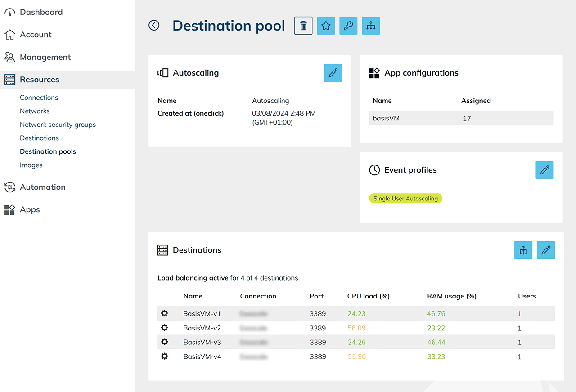The width and height of the screenshot is (576, 392).
Task: Edit Autoscaling with the pencil icon
Action: tap(333, 73)
